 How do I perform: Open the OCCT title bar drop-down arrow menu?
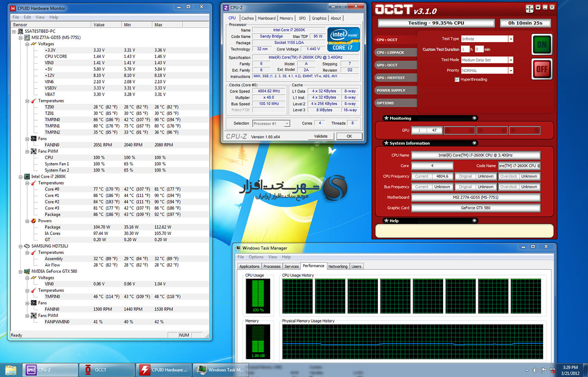538,7
